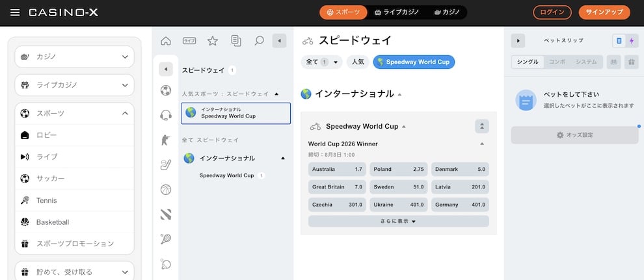Click the ログイン button
This screenshot has height=280, width=644.
(552, 12)
